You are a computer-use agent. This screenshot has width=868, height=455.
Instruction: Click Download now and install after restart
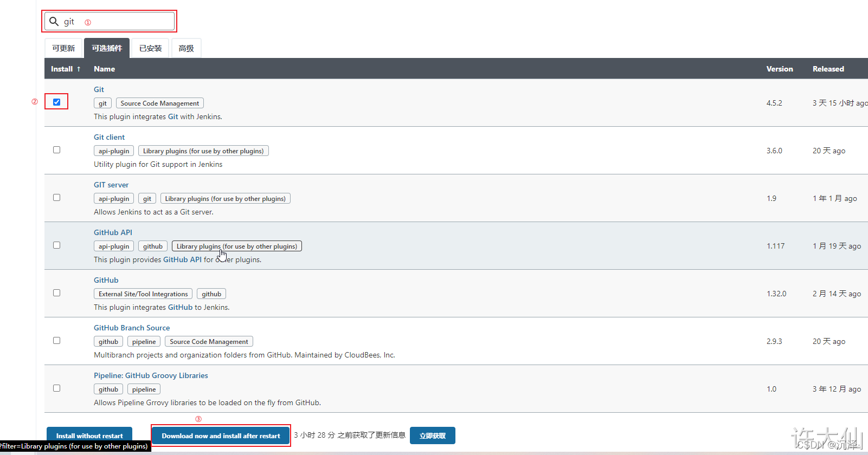tap(221, 435)
